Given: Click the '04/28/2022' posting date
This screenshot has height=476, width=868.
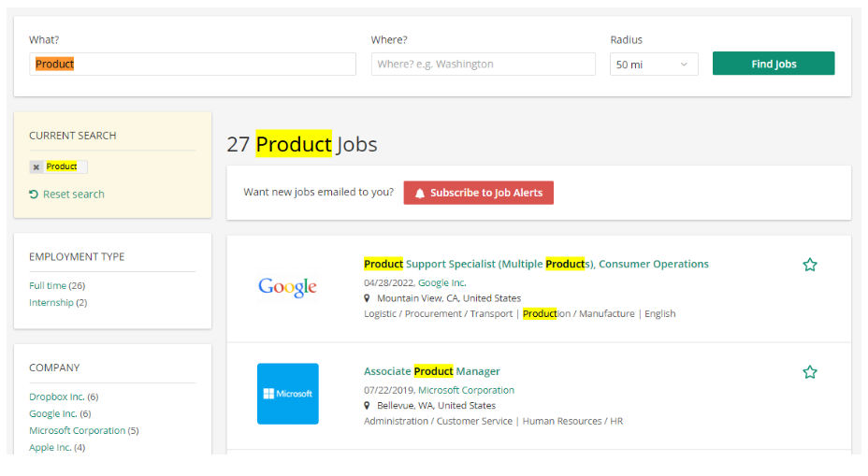Looking at the screenshot, I should pyautogui.click(x=388, y=282).
